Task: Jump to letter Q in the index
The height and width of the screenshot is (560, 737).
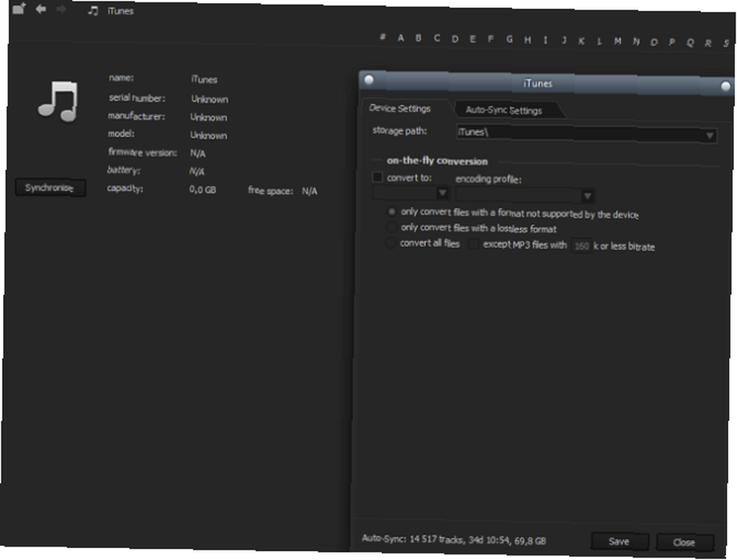Action: 690,43
